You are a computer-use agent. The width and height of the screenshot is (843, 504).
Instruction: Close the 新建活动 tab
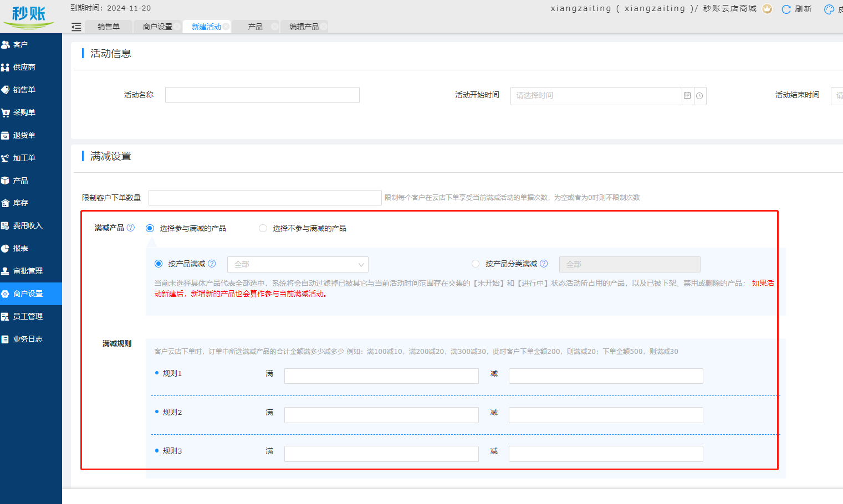pyautogui.click(x=226, y=27)
